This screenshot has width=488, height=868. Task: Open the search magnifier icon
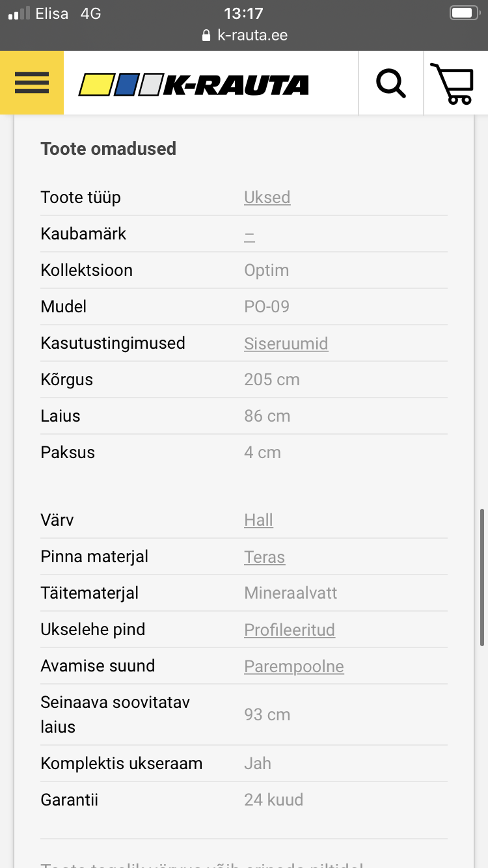pyautogui.click(x=390, y=83)
